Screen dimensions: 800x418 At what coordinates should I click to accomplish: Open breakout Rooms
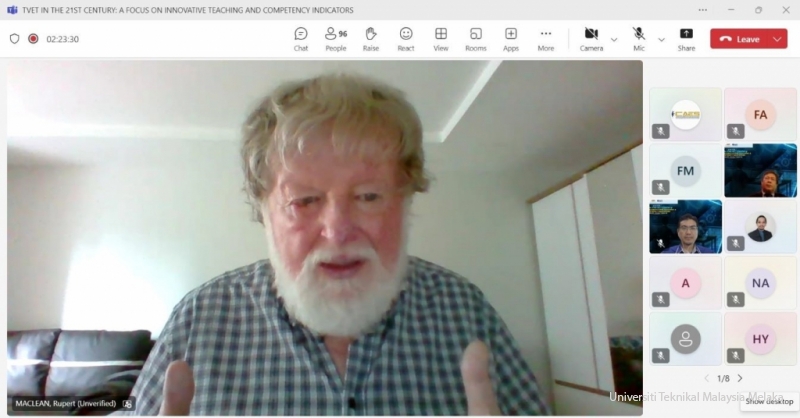475,38
